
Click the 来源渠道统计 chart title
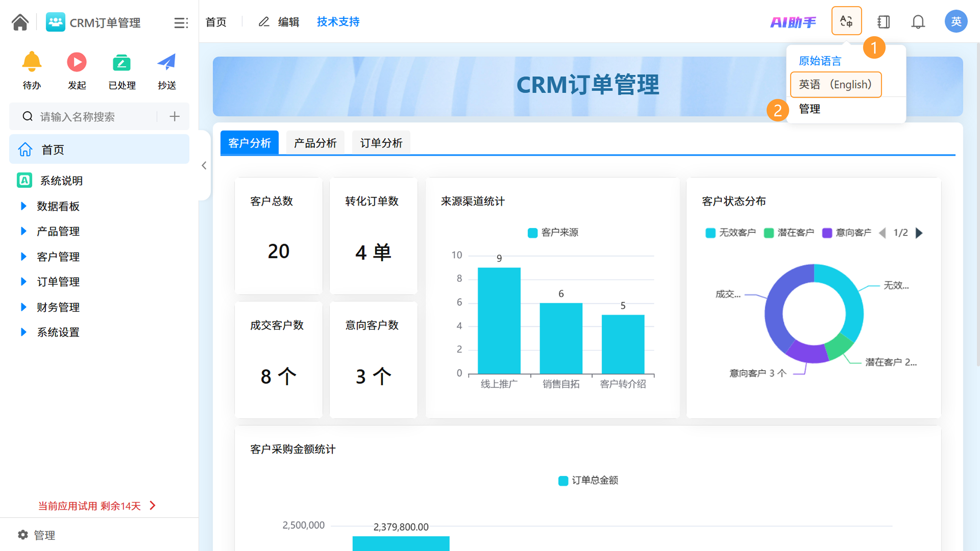click(473, 201)
